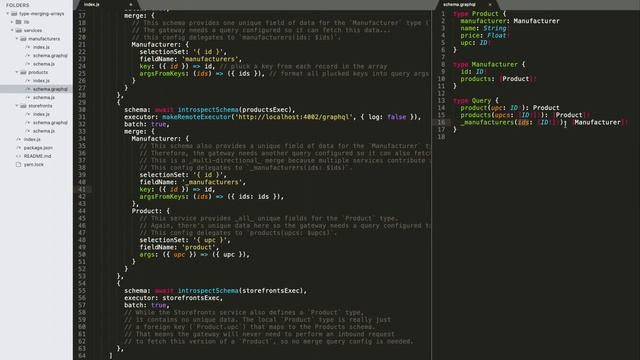This screenshot has height=360, width=640.
Task: Click 'argsFromKeys' on line 42
Action: [x=162, y=197]
